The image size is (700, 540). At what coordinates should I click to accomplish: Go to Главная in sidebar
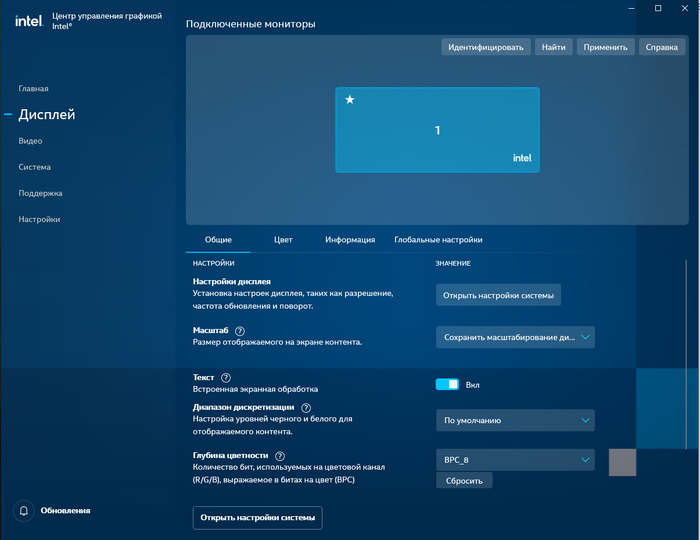(33, 88)
